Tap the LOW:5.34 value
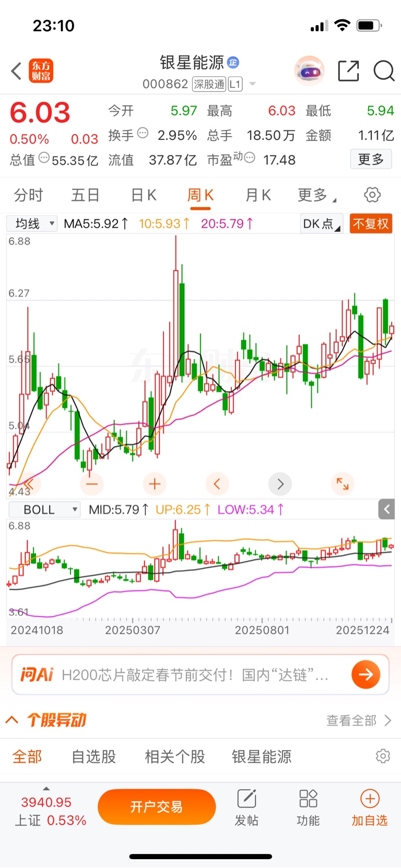401x868 pixels. (x=251, y=509)
